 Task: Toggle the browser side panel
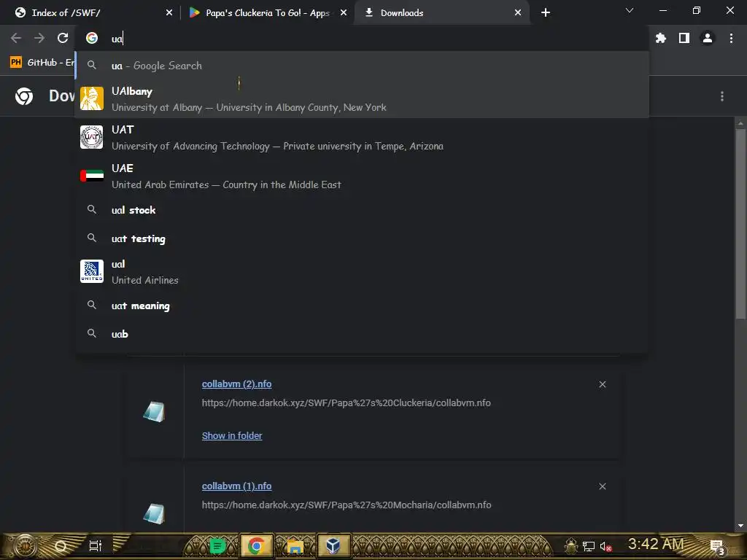[x=684, y=38]
